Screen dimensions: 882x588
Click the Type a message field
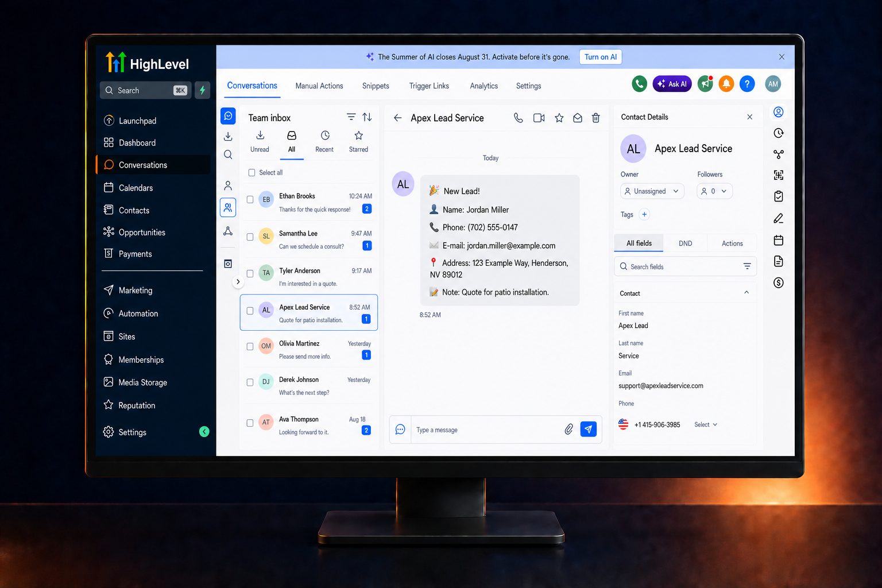click(x=487, y=430)
